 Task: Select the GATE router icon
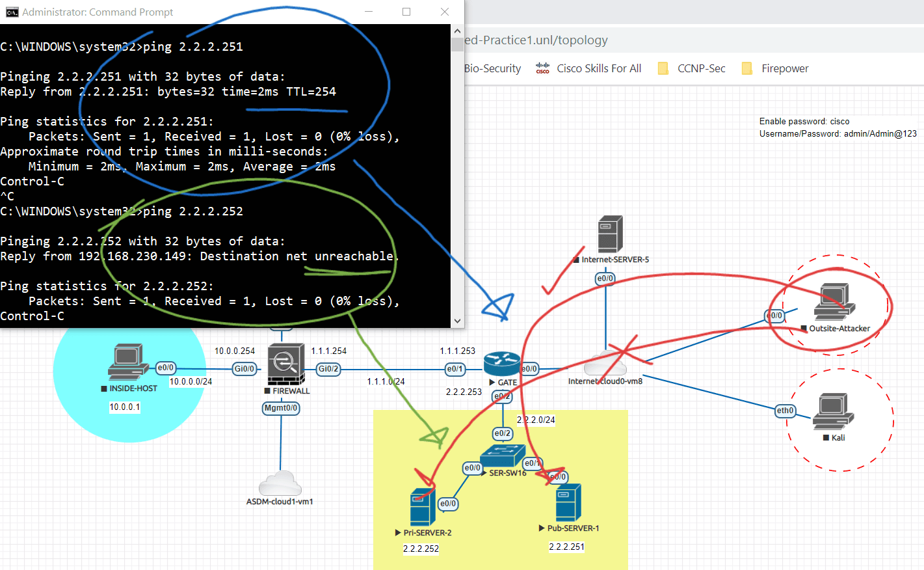501,364
